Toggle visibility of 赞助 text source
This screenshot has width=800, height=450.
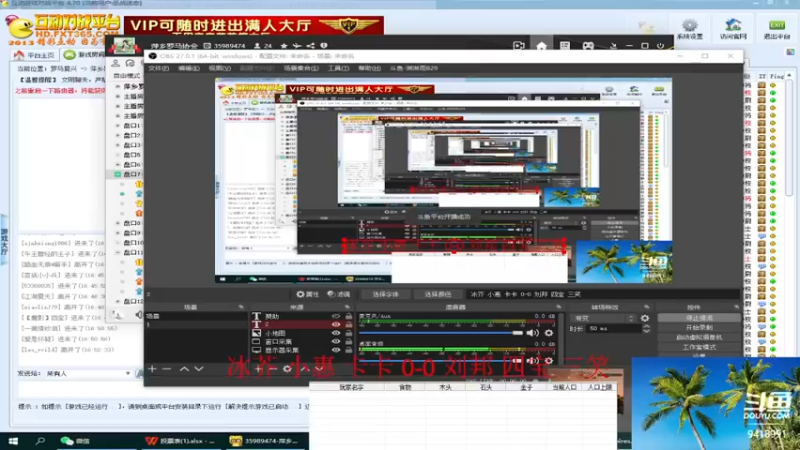[336, 316]
